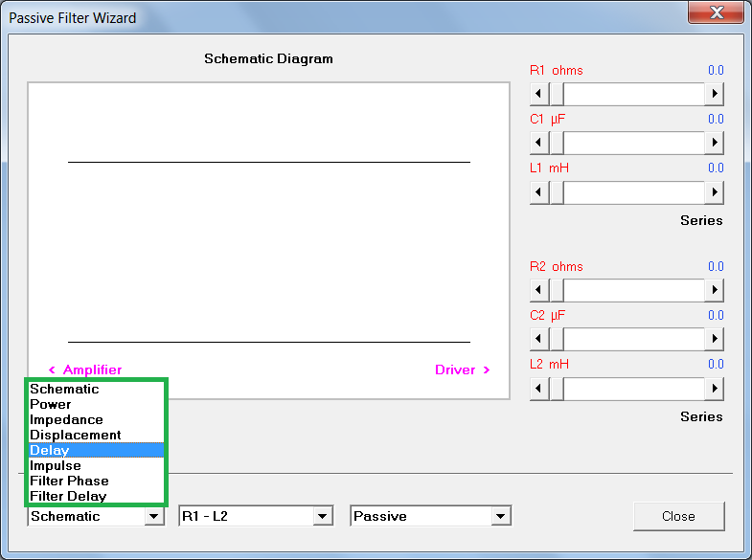Click the Amplifier label in schematic
This screenshot has width=752, height=560.
tap(85, 370)
